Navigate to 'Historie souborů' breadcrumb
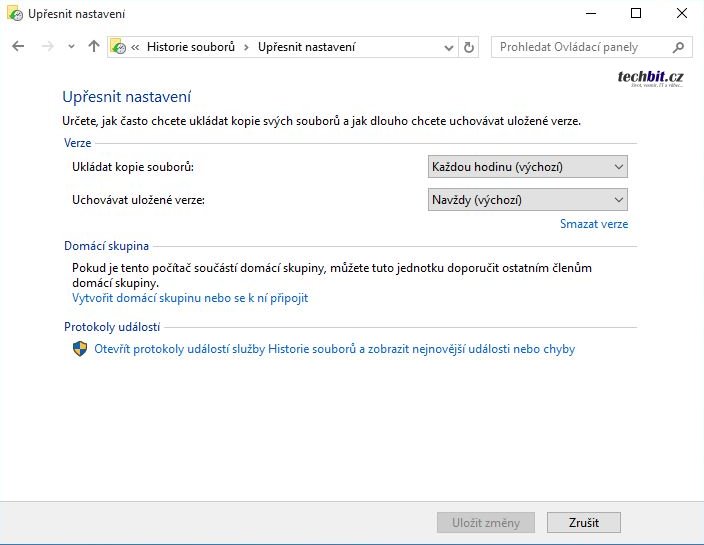The height and width of the screenshot is (545, 704). (x=190, y=47)
